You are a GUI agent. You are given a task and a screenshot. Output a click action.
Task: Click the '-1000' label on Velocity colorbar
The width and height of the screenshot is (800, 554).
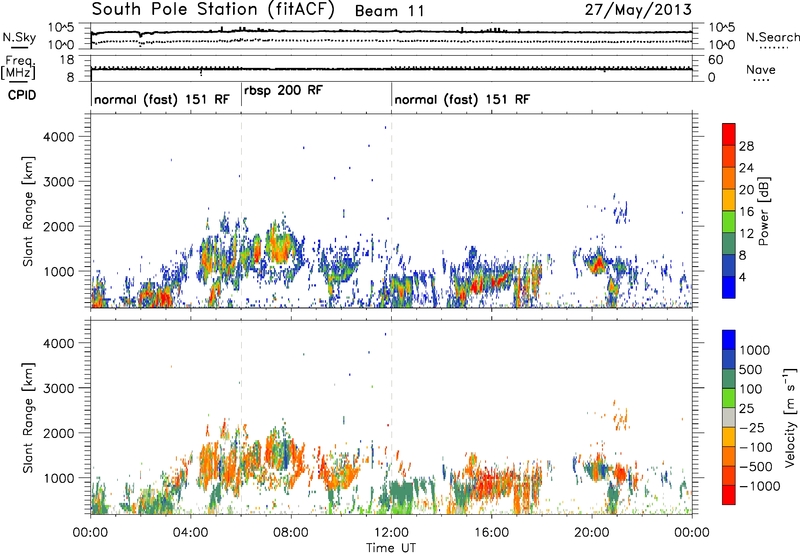click(x=760, y=486)
